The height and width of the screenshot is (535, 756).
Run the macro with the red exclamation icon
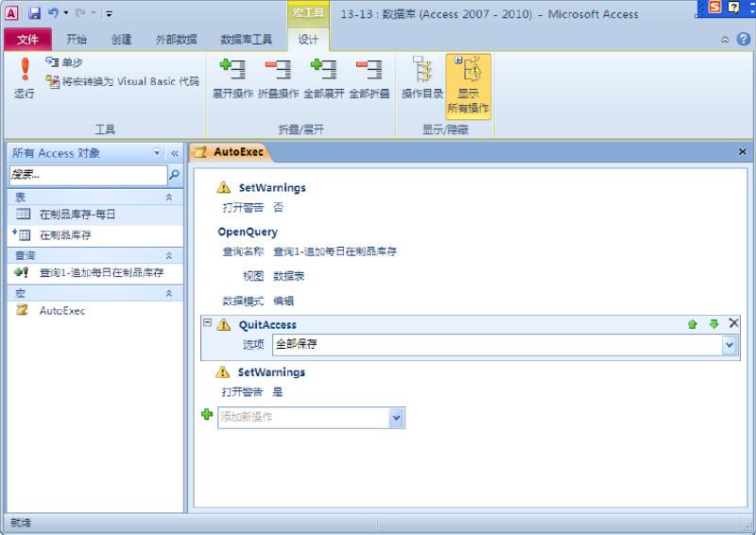[25, 78]
